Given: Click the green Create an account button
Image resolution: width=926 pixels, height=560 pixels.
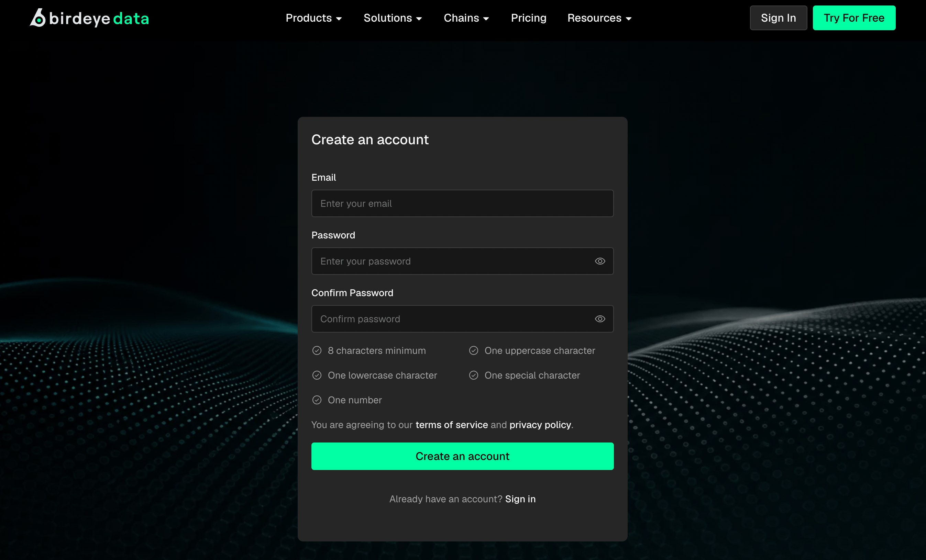Looking at the screenshot, I should (x=462, y=456).
